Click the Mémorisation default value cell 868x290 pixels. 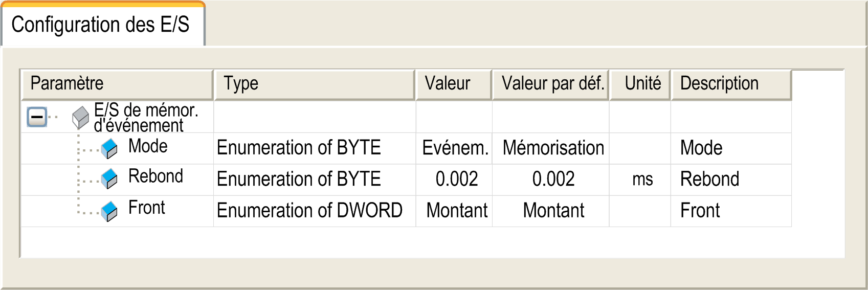pos(553,148)
